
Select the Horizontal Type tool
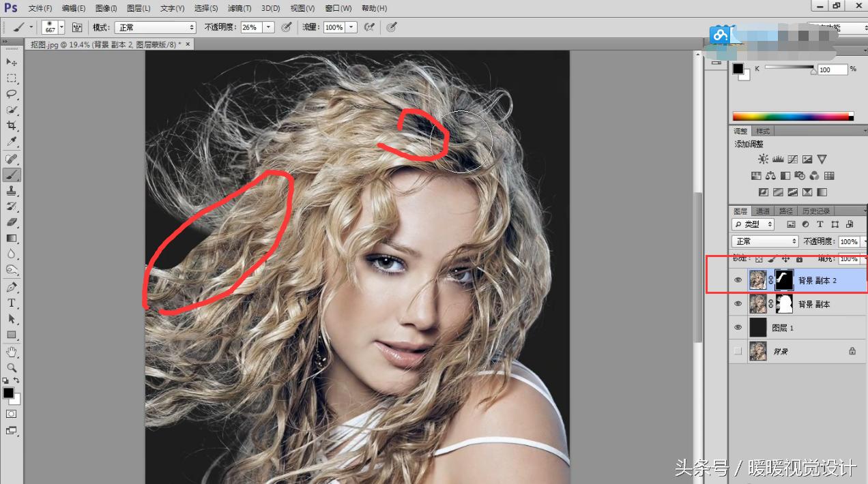point(12,303)
